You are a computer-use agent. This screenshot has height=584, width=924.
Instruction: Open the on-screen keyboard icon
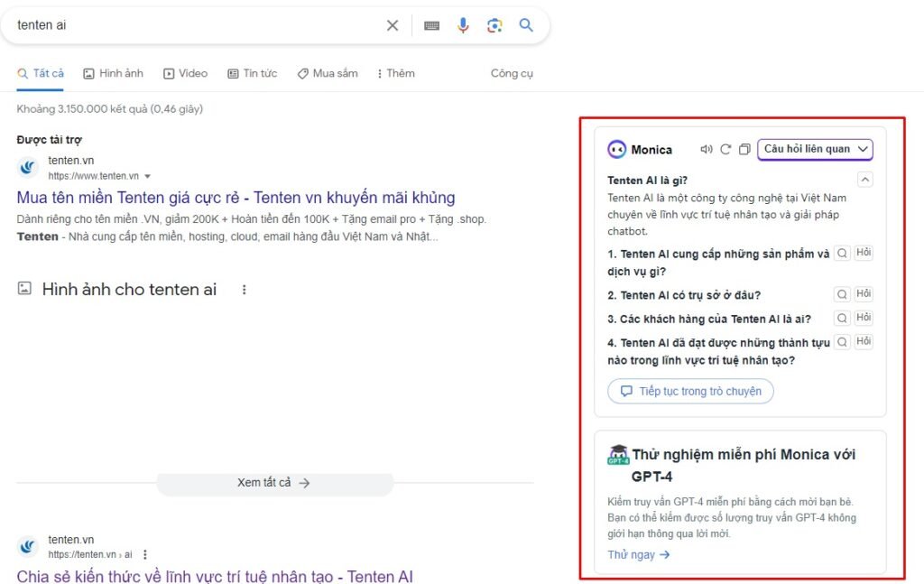432,25
